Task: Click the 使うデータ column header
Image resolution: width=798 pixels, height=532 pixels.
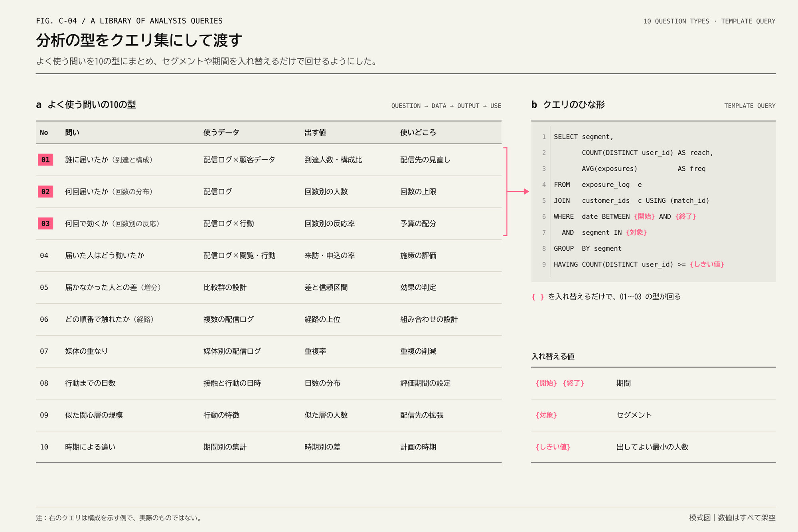Action: point(221,133)
